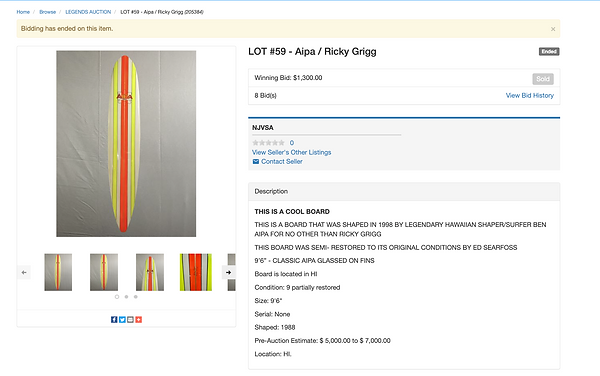Click the greyed Sold button

[543, 79]
